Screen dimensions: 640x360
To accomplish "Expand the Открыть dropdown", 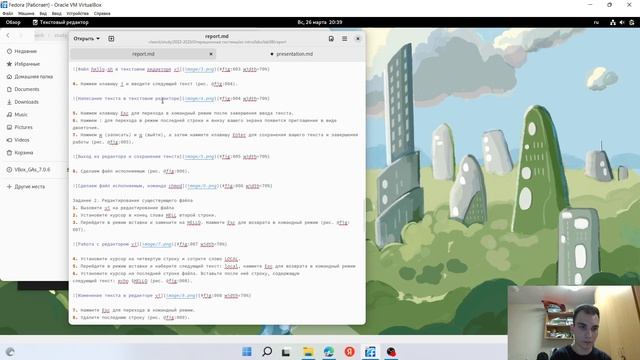I will [x=87, y=38].
